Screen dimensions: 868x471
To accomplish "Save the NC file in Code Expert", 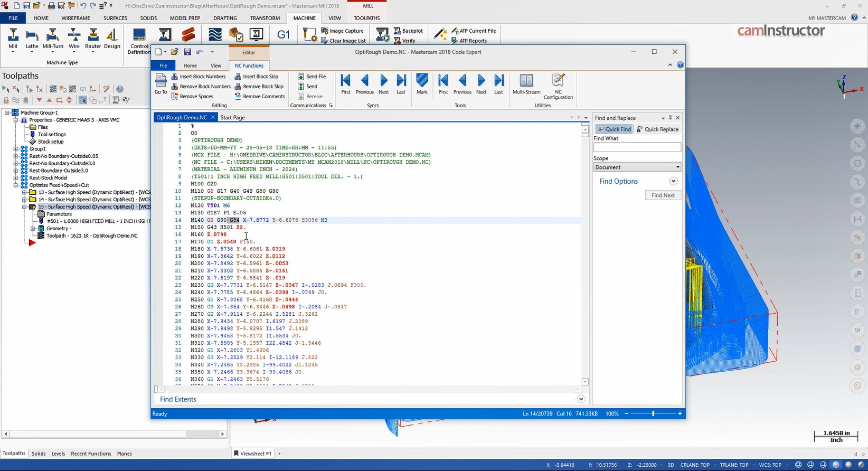I will coord(187,52).
